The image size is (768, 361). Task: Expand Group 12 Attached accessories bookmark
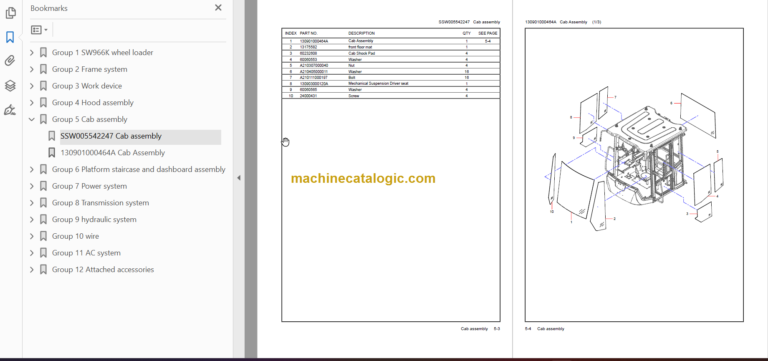pos(32,269)
